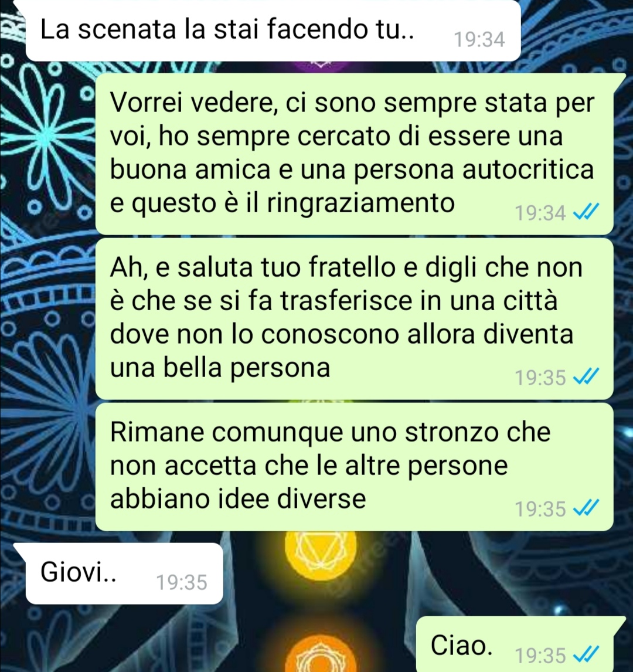Screen dimensions: 633x672
Task: Tap the 19:35 timestamp on "Giovi.." message
Action: [x=182, y=582]
